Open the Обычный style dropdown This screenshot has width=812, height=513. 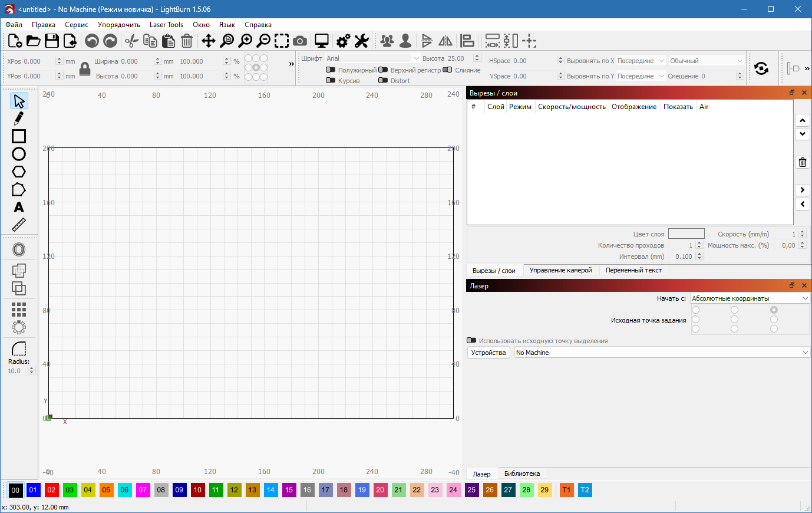coord(707,61)
